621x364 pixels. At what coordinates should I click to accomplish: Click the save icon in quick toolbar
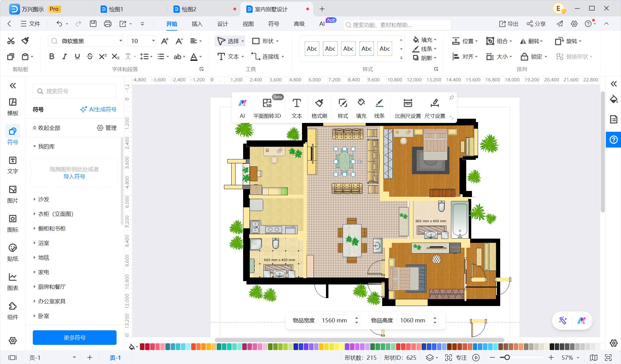coord(93,24)
